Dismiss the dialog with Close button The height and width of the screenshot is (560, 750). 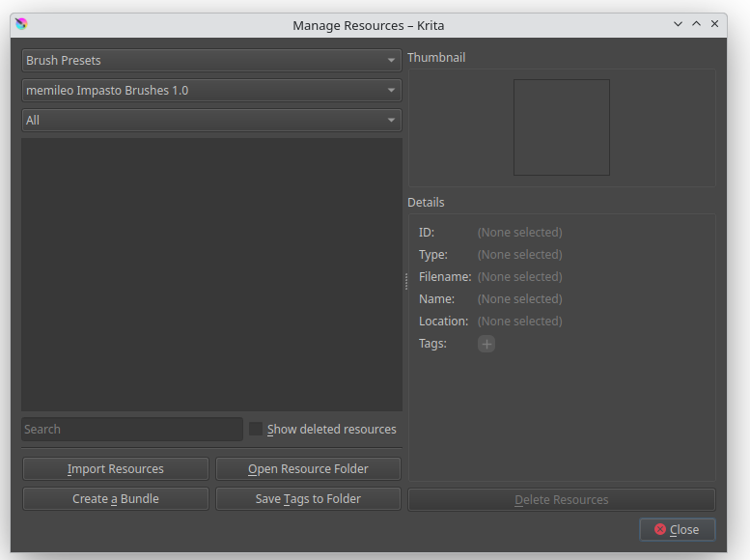[677, 529]
